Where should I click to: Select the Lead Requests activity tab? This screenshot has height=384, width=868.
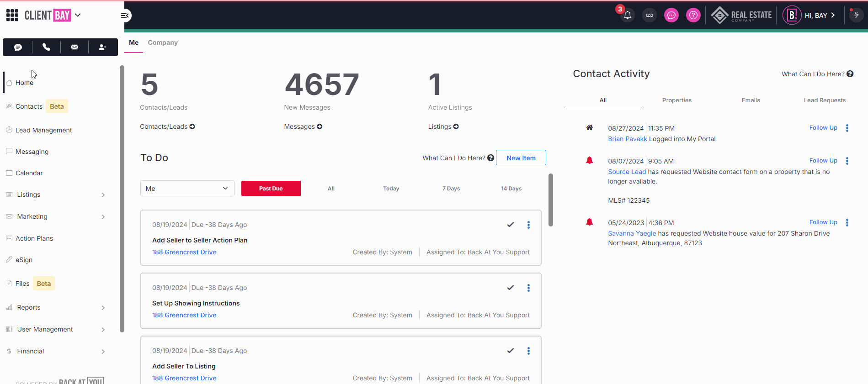[x=825, y=100]
